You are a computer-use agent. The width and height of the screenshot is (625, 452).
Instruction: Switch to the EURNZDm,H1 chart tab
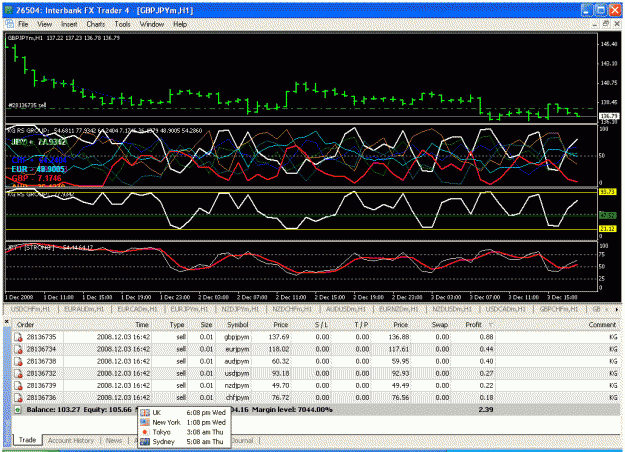pos(399,309)
